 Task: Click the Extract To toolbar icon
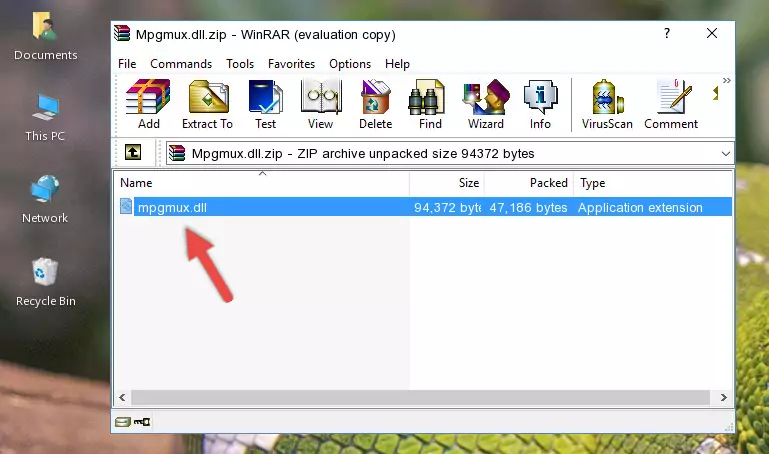point(207,104)
